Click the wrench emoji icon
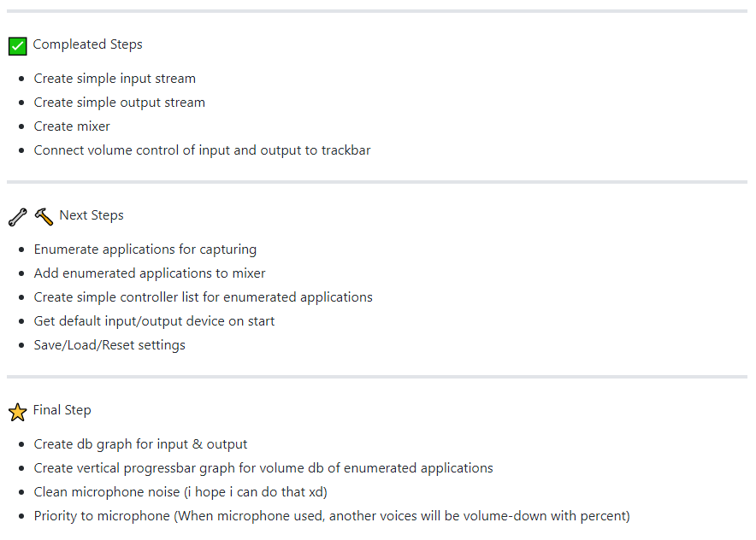Screen dimensions: 756x540 [18, 217]
